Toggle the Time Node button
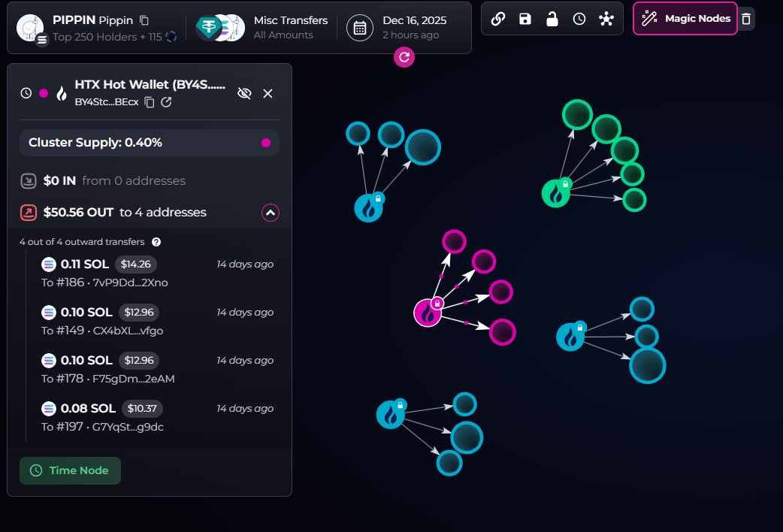This screenshot has width=783, height=532. tap(70, 470)
